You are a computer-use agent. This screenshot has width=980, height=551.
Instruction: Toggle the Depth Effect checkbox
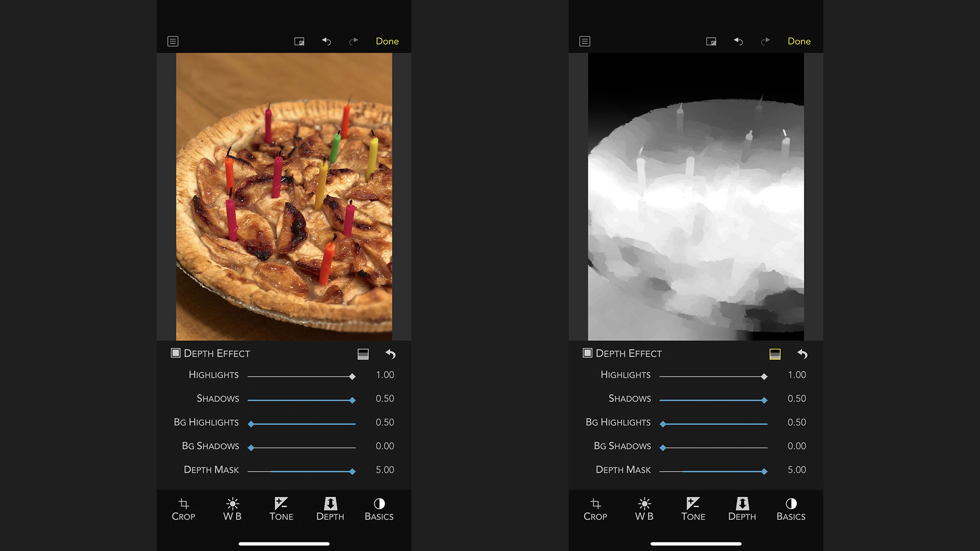(176, 353)
